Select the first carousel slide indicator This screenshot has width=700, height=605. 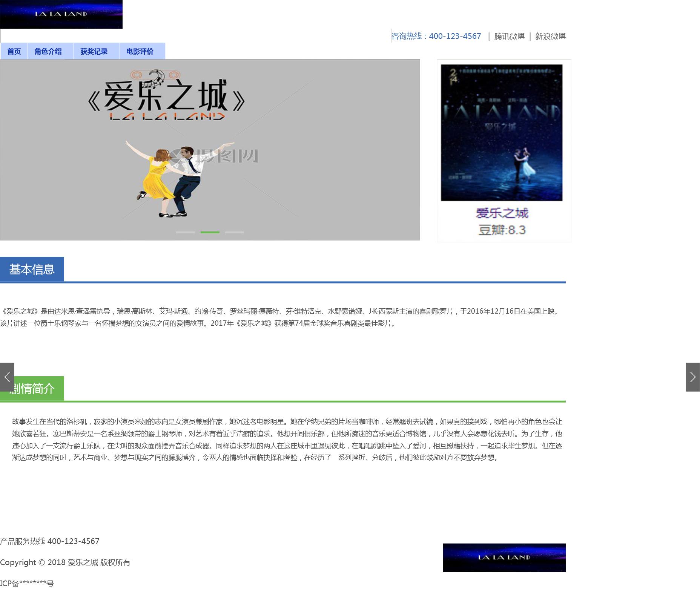pos(185,232)
